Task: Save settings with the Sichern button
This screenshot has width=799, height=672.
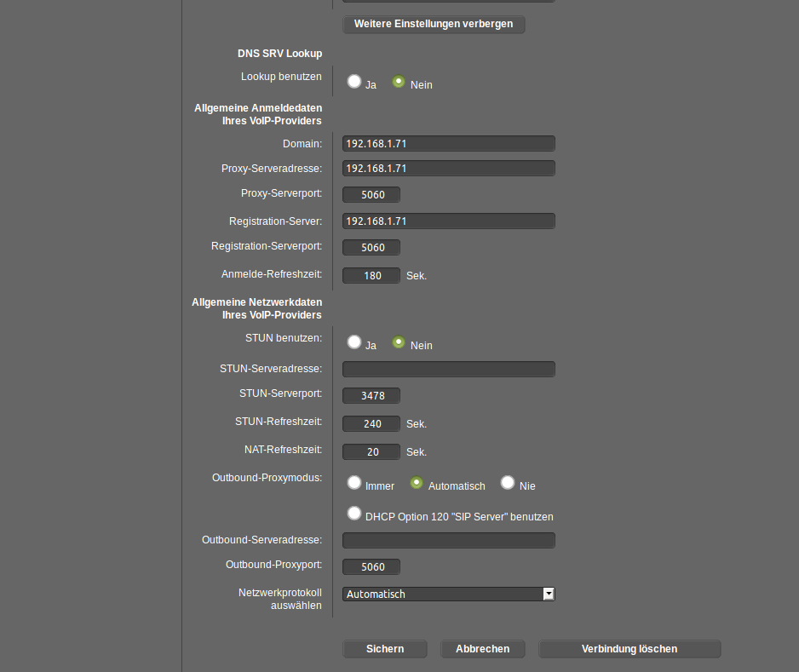Action: 384,648
